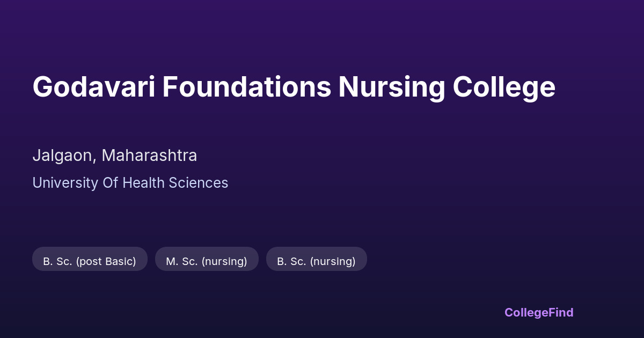644x338 pixels.
Task: Open the University Of Health Sciences link
Action: coord(130,183)
